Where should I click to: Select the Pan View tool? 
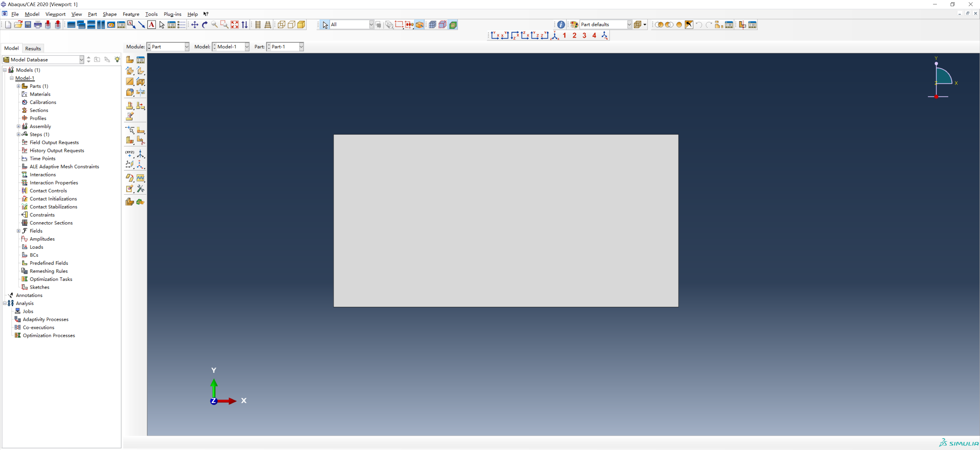pyautogui.click(x=195, y=25)
